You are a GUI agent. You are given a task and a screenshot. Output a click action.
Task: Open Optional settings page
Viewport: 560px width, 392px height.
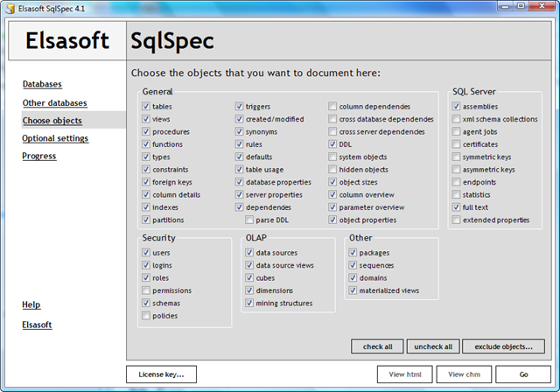pyautogui.click(x=55, y=138)
